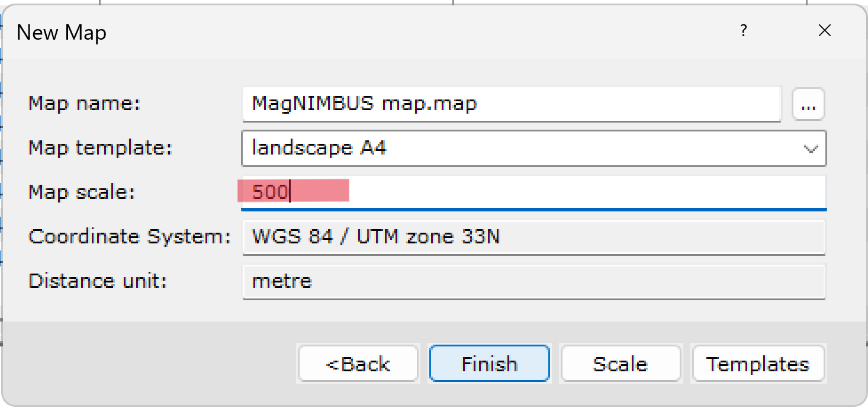This screenshot has height=408, width=868.
Task: Close the New Map dialog
Action: tap(825, 30)
